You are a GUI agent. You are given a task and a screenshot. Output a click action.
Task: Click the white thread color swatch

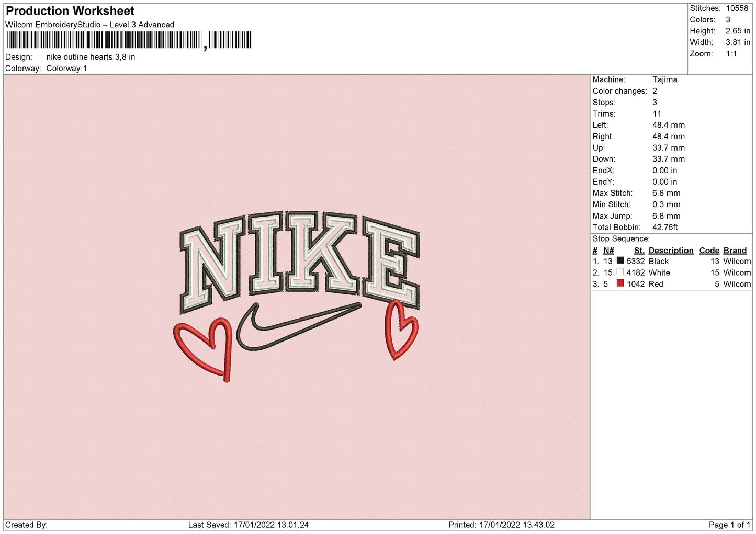point(620,272)
